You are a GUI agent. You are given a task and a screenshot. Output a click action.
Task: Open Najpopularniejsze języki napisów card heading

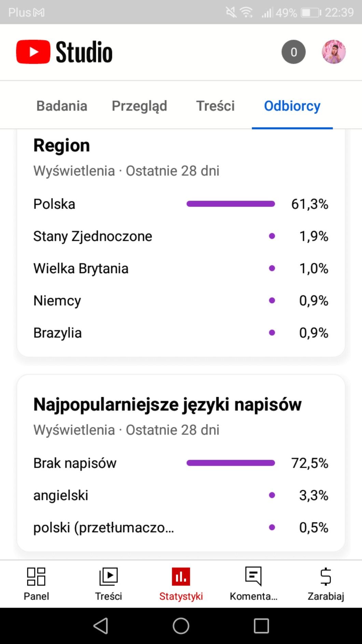tap(167, 404)
